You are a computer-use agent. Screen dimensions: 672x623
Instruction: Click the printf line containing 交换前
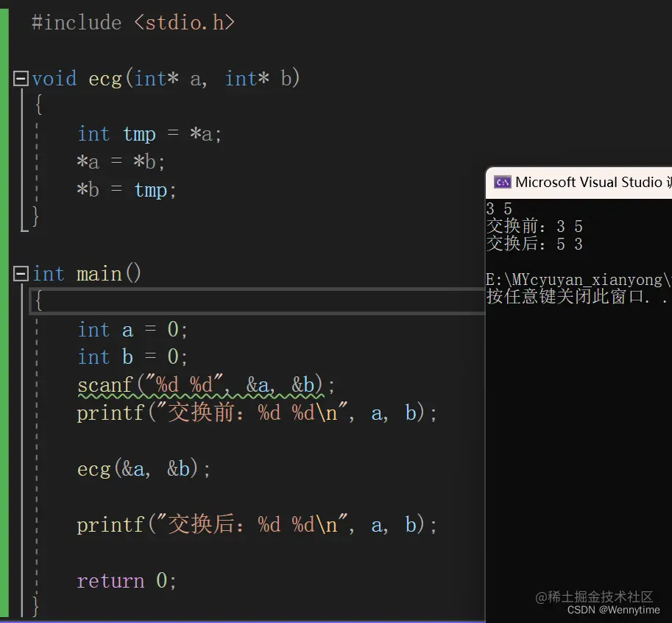point(257,413)
